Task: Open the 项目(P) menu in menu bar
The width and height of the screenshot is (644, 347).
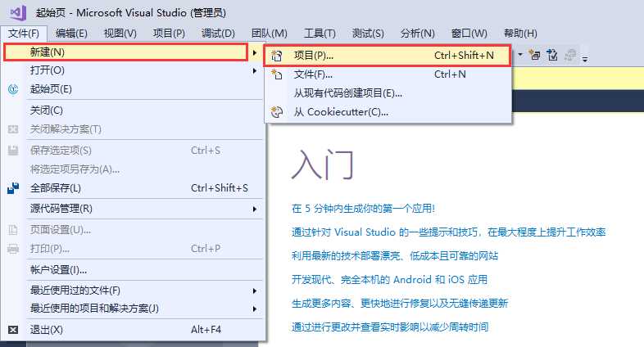Action: click(169, 34)
